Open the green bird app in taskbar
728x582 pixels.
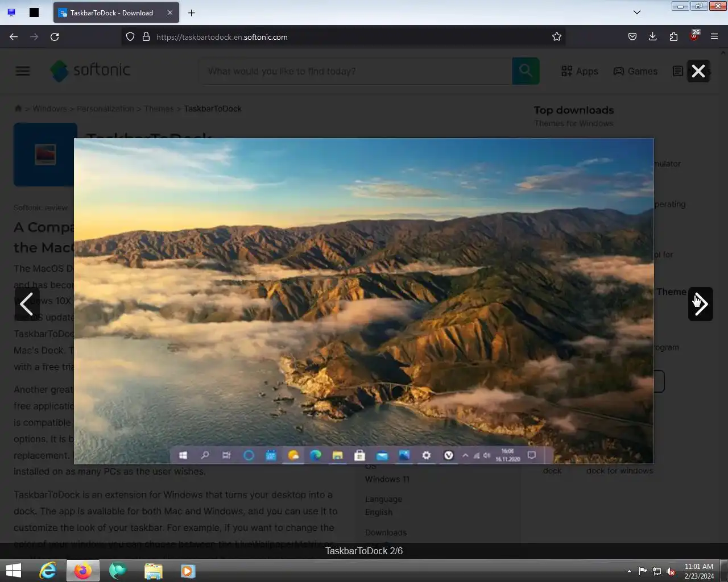tap(118, 571)
